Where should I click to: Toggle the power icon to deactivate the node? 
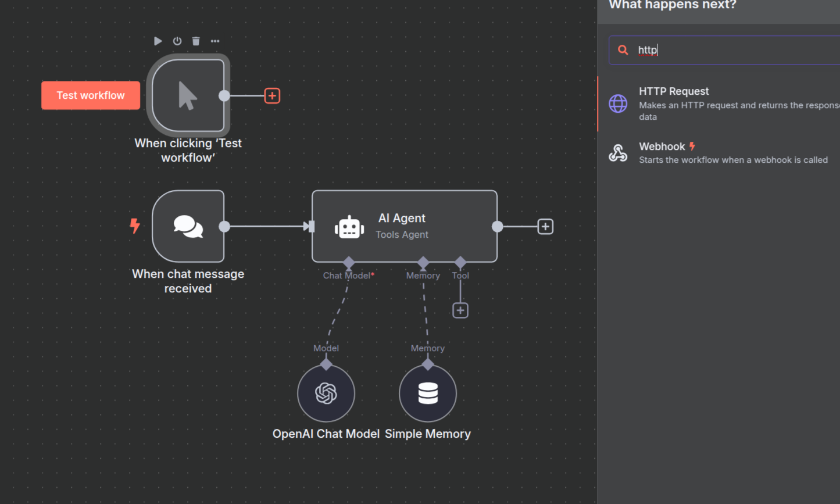[177, 41]
